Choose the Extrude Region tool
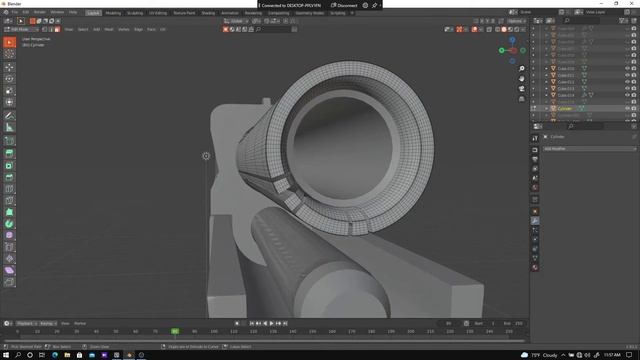Image resolution: width=640 pixels, height=360 pixels. point(9,154)
